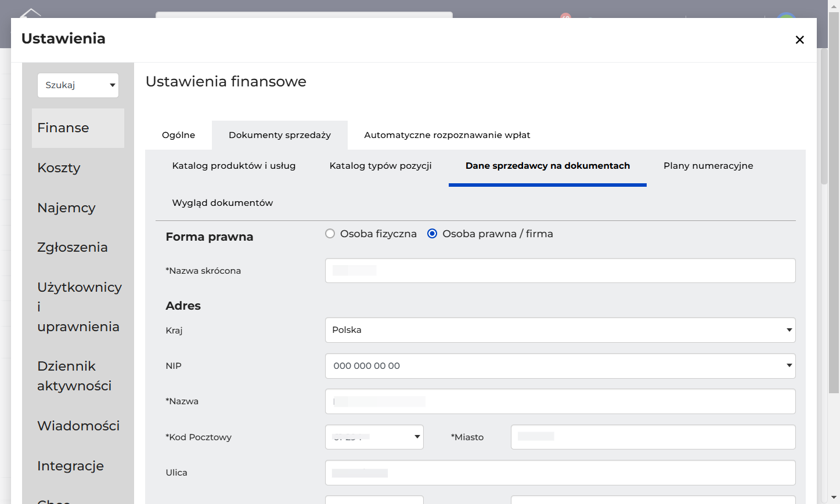Open Katalog produktów i usług subtab
The image size is (840, 504).
click(x=234, y=166)
